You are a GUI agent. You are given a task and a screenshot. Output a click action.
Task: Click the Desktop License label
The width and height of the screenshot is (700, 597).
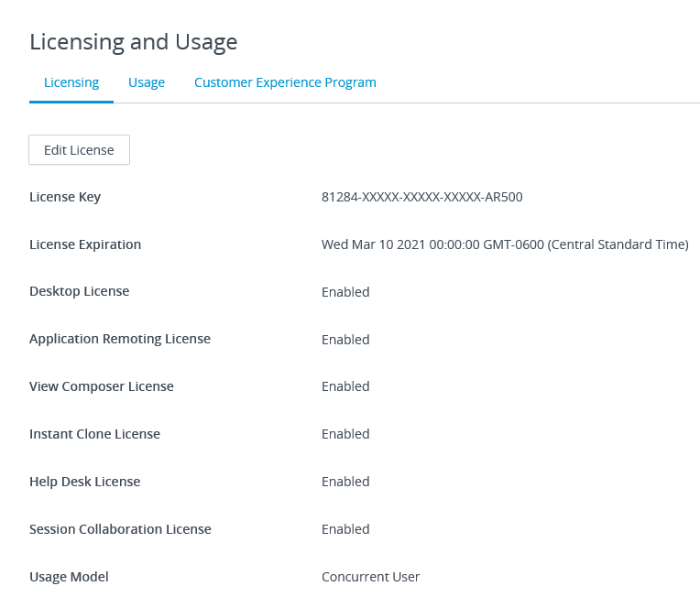point(80,291)
